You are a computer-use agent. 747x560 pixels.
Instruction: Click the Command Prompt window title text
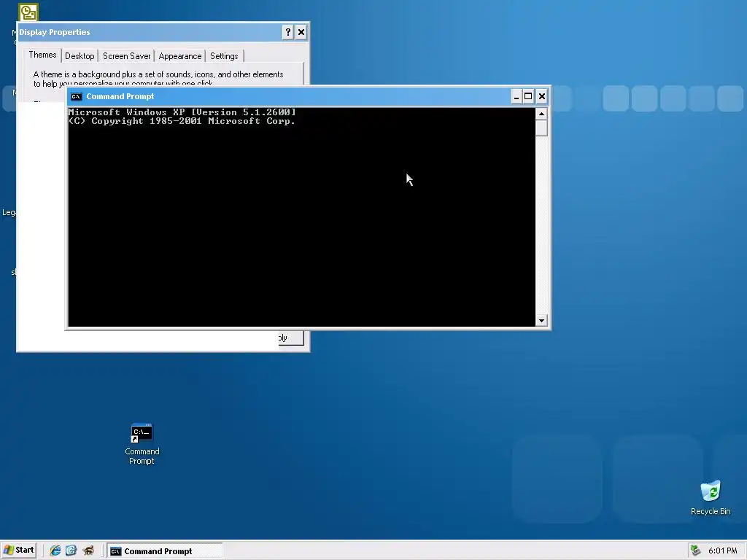click(120, 97)
